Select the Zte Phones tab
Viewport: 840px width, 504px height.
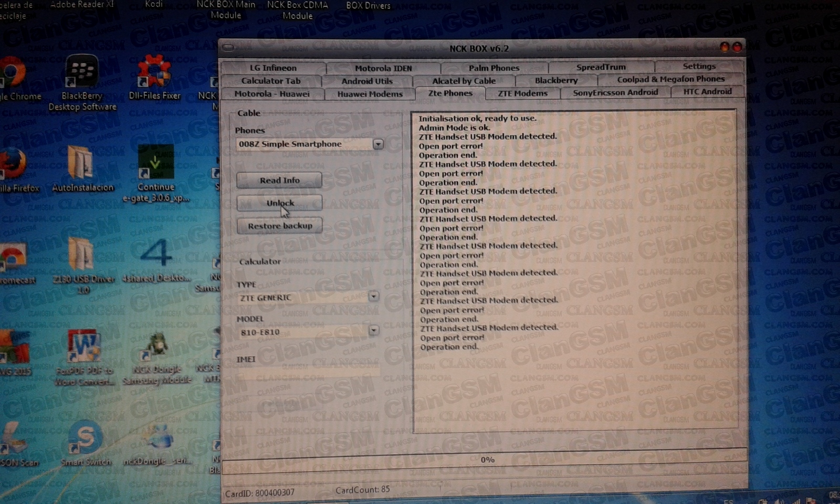pyautogui.click(x=450, y=93)
